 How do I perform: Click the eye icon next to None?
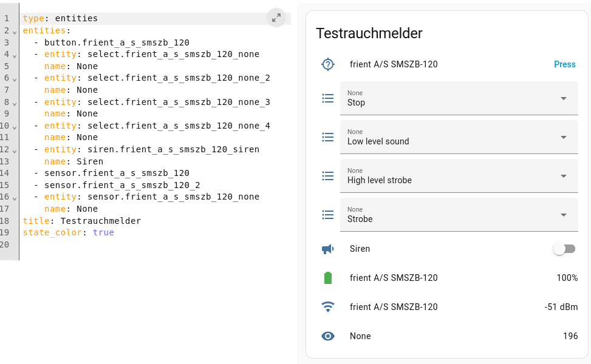click(328, 336)
